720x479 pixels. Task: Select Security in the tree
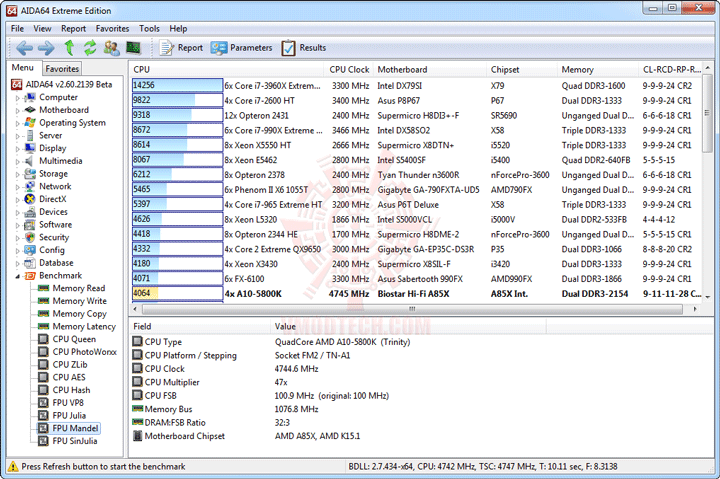coord(47,237)
